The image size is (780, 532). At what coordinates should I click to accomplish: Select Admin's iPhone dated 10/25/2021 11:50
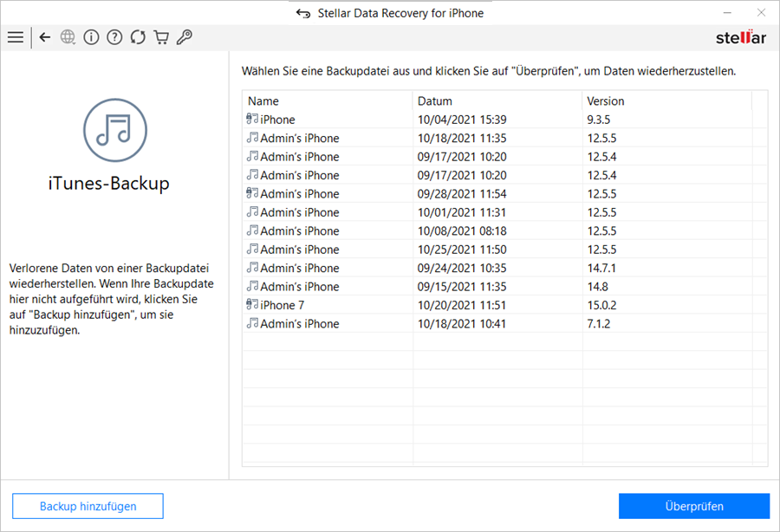pos(300,250)
